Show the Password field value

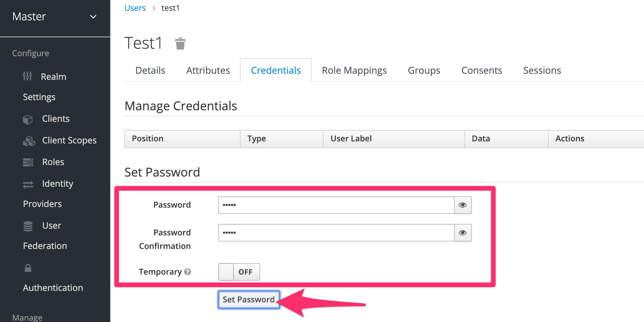[x=463, y=205]
